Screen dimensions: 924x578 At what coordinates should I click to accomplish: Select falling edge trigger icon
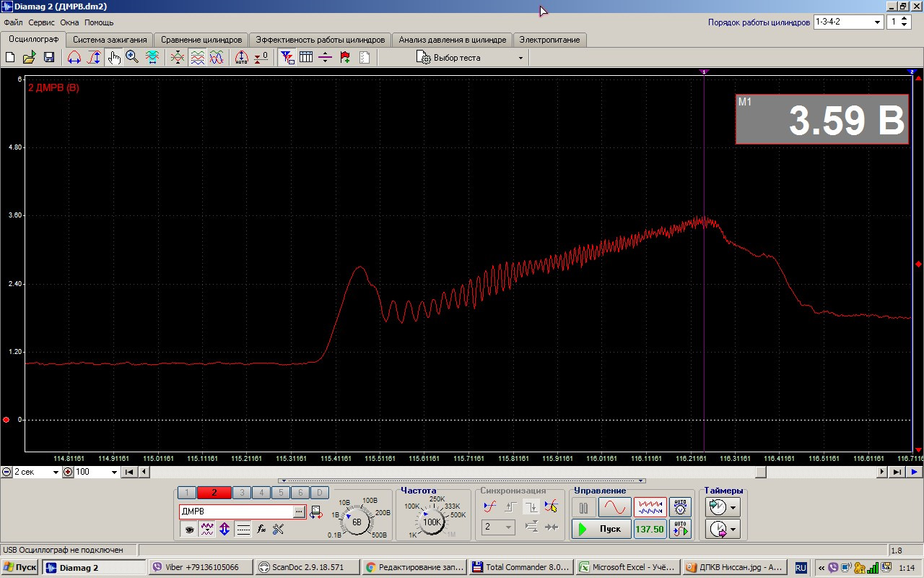point(531,507)
